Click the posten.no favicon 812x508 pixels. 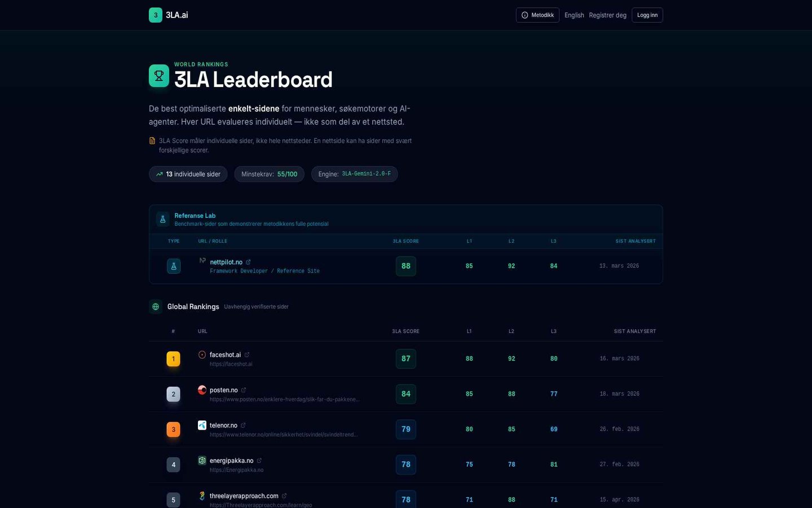(202, 389)
